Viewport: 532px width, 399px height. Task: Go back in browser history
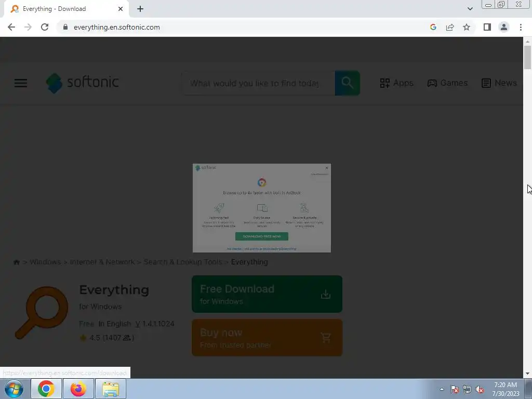(11, 27)
